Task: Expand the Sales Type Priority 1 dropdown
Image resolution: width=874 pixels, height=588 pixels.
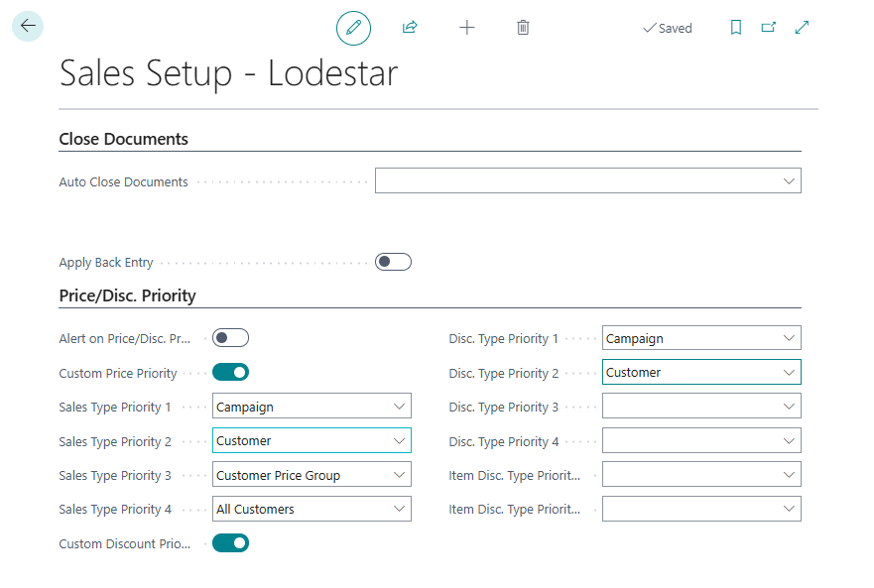Action: (x=312, y=407)
